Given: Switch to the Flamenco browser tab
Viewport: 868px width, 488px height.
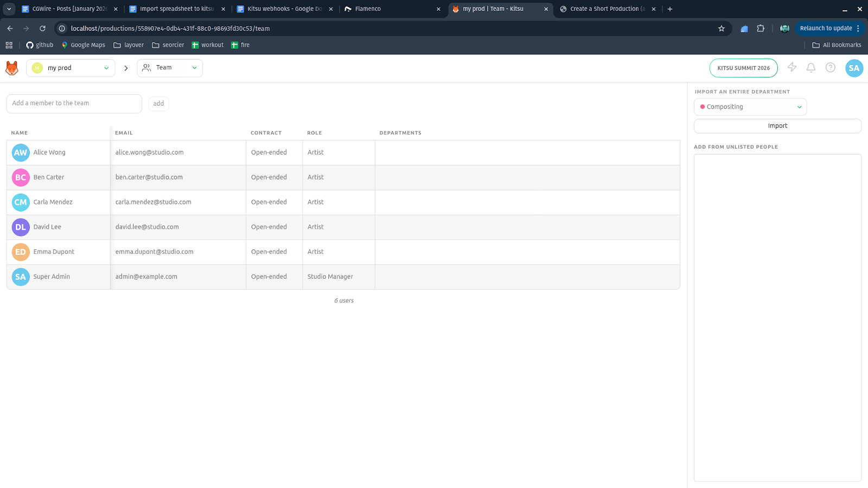Looking at the screenshot, I should click(x=391, y=9).
